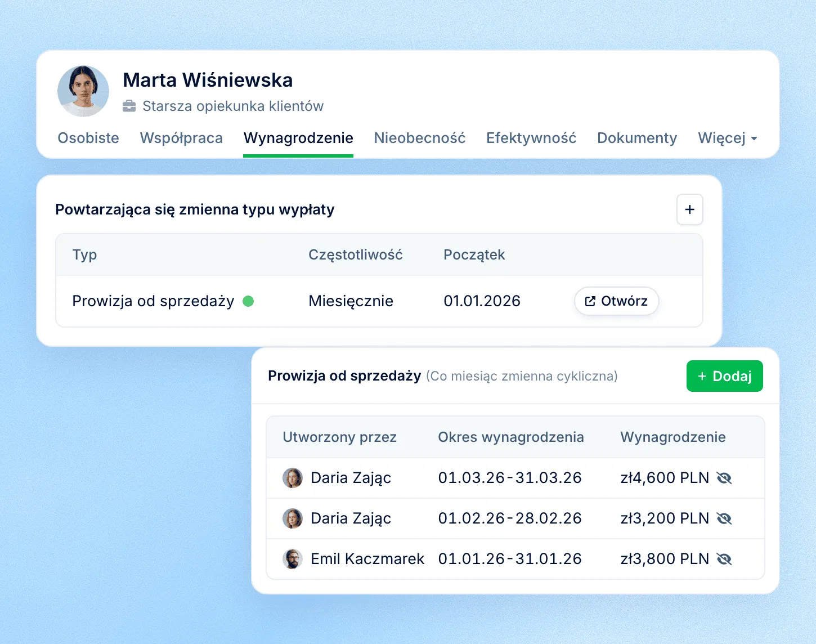Image resolution: width=816 pixels, height=644 pixels.
Task: Click the period 01.01.26-31.01.26
Action: pos(510,559)
